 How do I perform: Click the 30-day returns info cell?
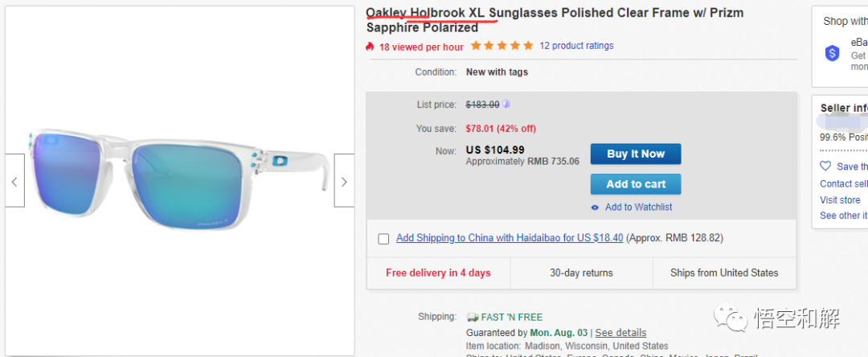coord(581,273)
